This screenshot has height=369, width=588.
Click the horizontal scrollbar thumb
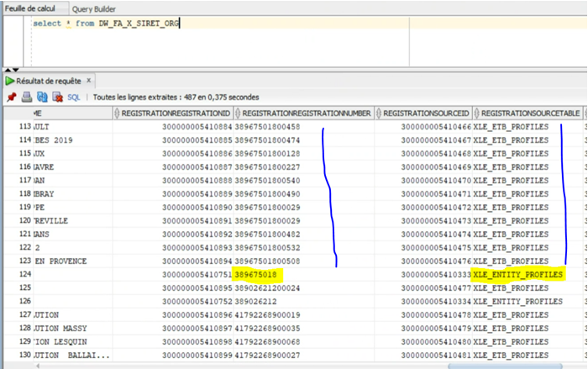pyautogui.click(x=505, y=366)
